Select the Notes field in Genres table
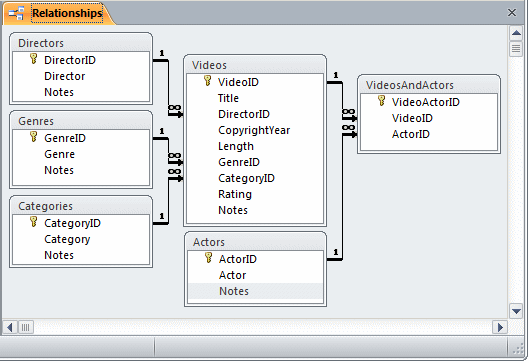The height and width of the screenshot is (363, 529). tap(81, 170)
